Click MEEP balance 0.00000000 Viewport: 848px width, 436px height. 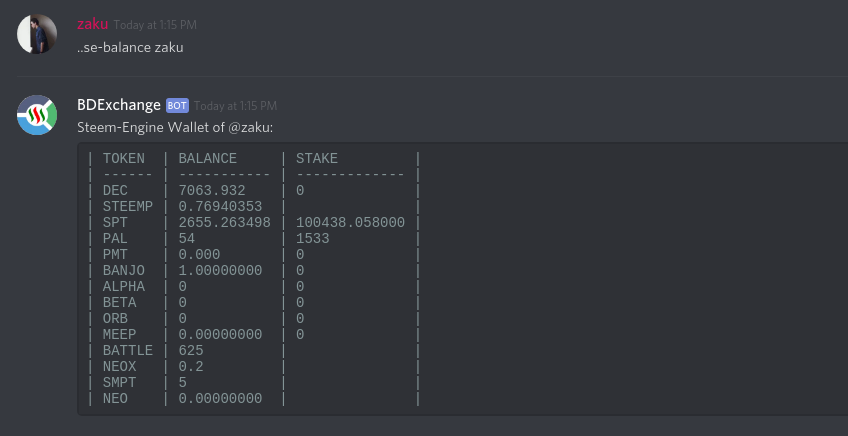[220, 334]
